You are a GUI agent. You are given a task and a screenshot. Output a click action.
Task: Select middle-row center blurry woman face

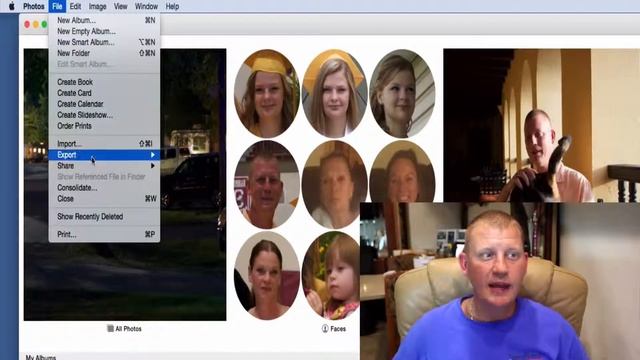tap(335, 184)
